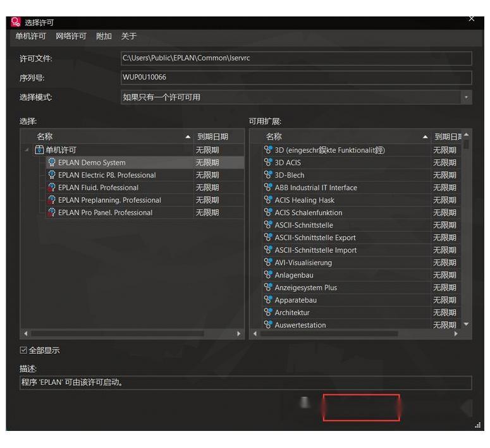Click the EPLAN Demo System license icon
The height and width of the screenshot is (448, 490).
52,162
